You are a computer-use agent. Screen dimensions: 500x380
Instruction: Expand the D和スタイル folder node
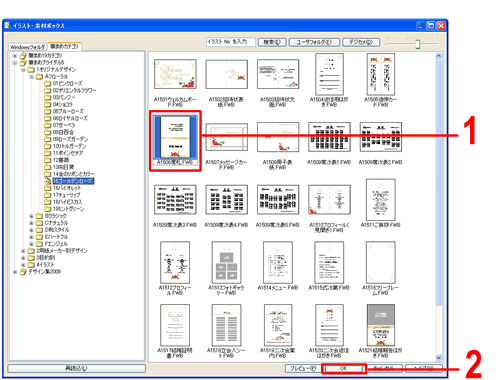[x=31, y=230]
